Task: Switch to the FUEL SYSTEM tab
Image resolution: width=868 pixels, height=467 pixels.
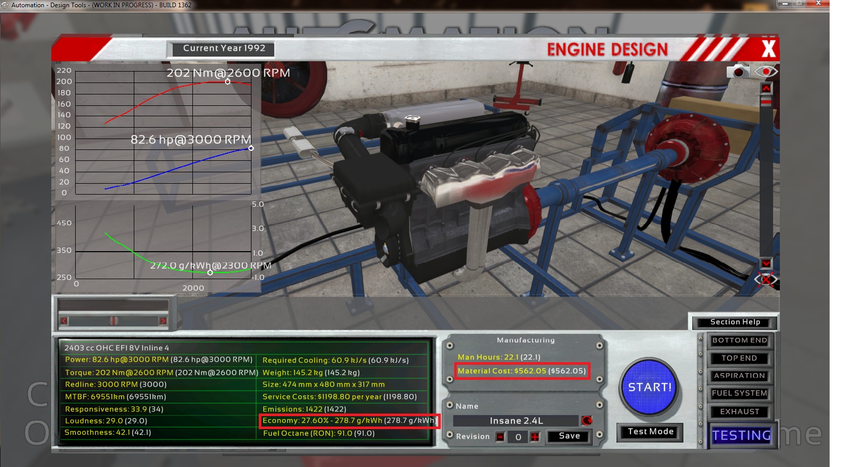Action: (739, 393)
